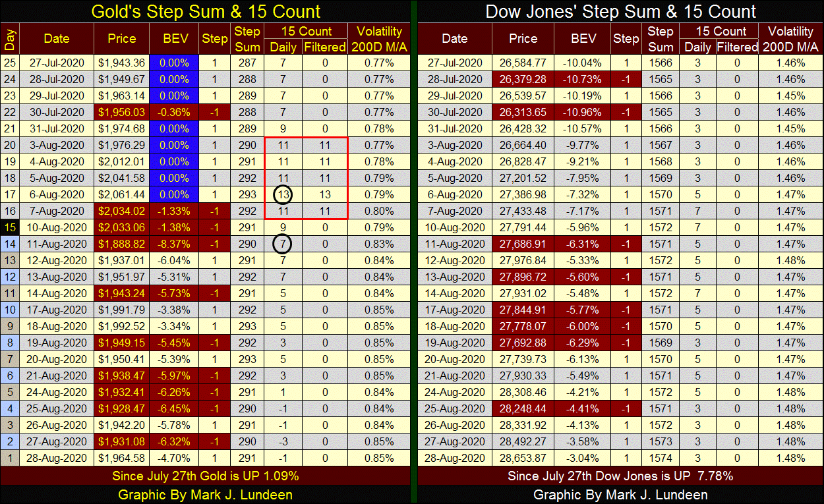
Task: Click Dow BEV value -6.00%
Action: (583, 327)
